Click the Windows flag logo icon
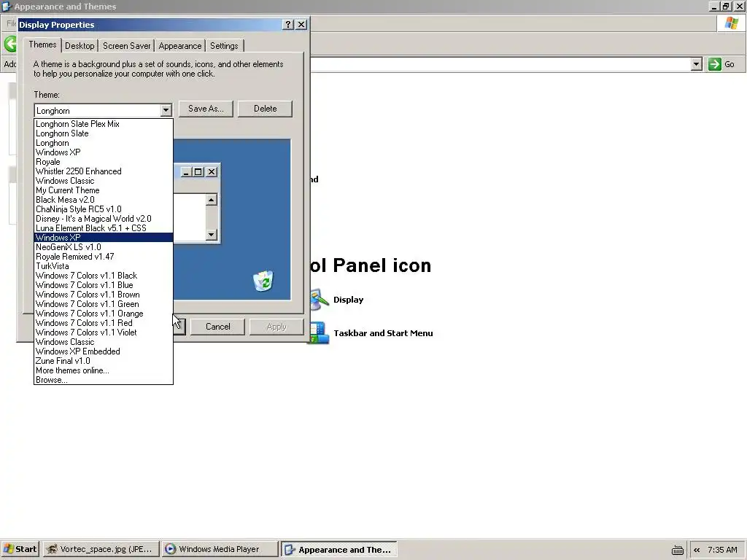 [731, 23]
